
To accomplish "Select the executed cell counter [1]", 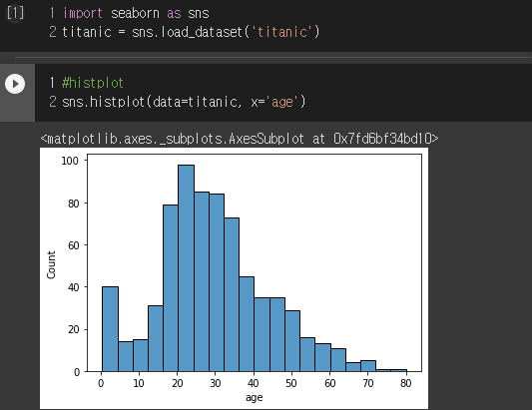I will tap(15, 13).
